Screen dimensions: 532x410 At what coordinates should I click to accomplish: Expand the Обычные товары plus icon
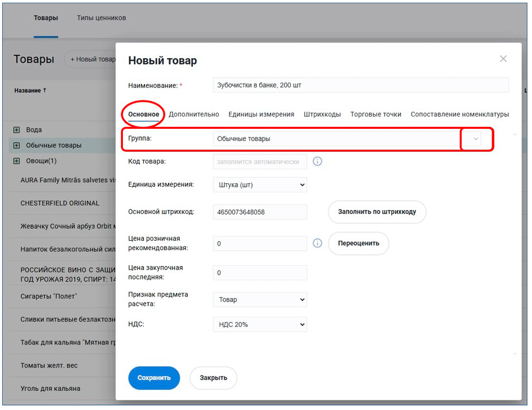point(16,145)
